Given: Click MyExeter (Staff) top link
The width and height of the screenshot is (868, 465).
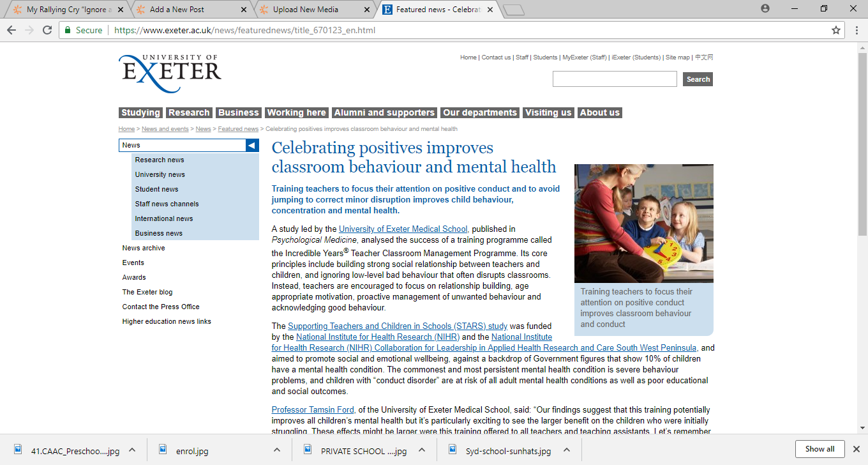Looking at the screenshot, I should coord(585,57).
